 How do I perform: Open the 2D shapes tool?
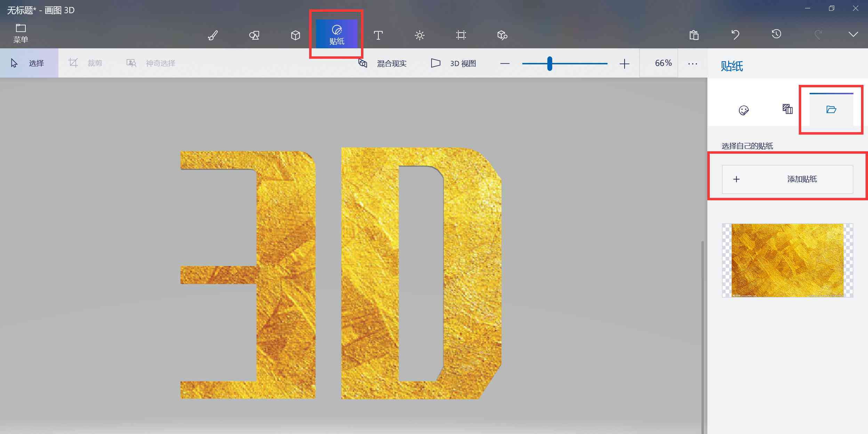254,35
